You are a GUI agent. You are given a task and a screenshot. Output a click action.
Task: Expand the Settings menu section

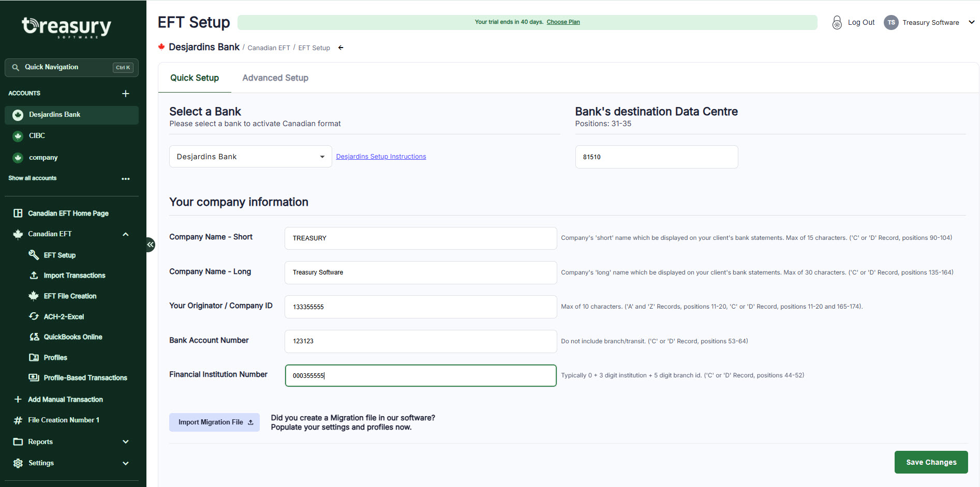(x=125, y=464)
